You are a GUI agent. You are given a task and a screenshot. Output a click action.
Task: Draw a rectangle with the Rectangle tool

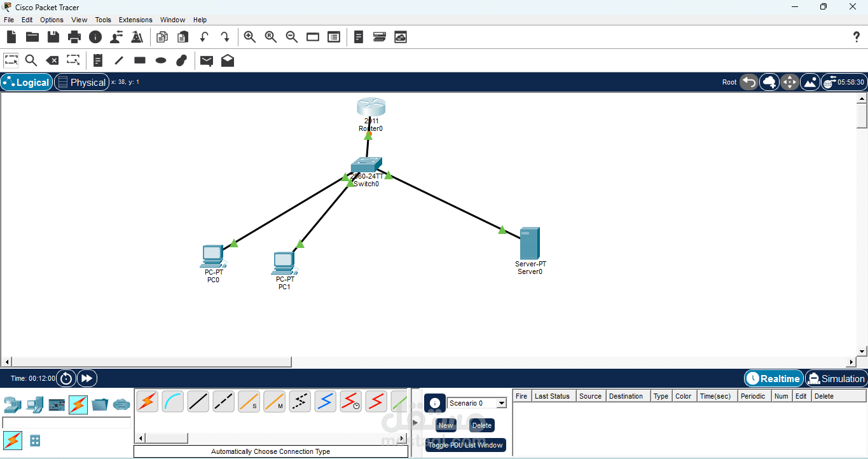[x=140, y=60]
